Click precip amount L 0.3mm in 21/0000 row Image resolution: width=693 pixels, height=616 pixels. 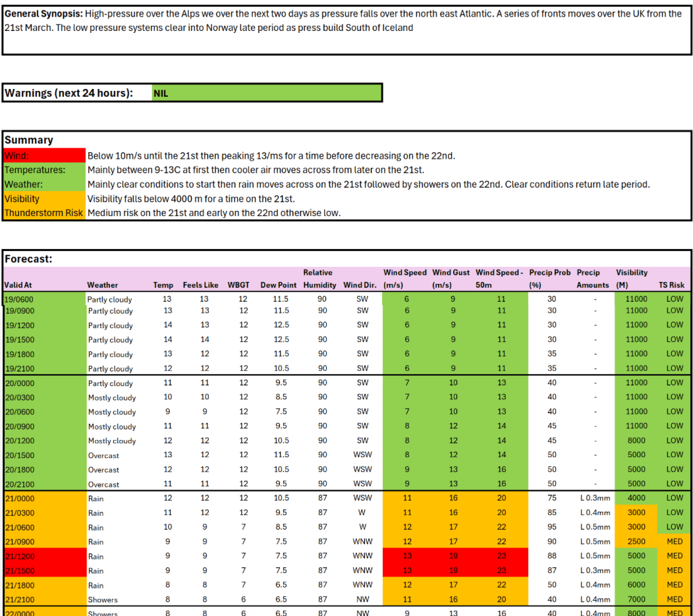pyautogui.click(x=595, y=499)
